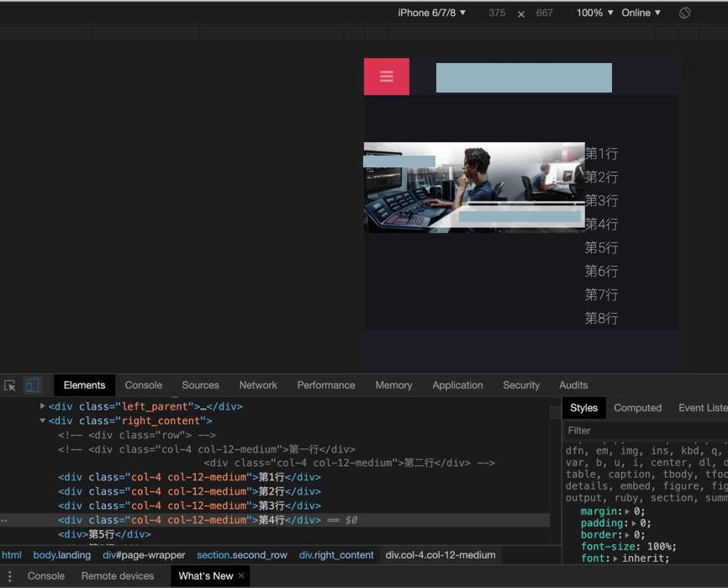The image size is (728, 588).
Task: Click the viewport height field 667
Action: coord(544,13)
